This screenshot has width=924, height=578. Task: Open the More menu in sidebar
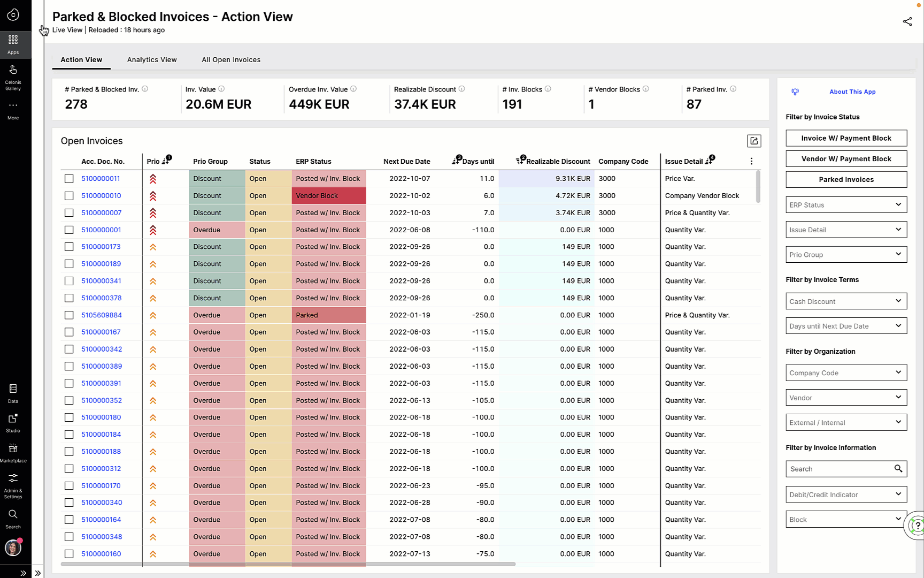tap(13, 110)
